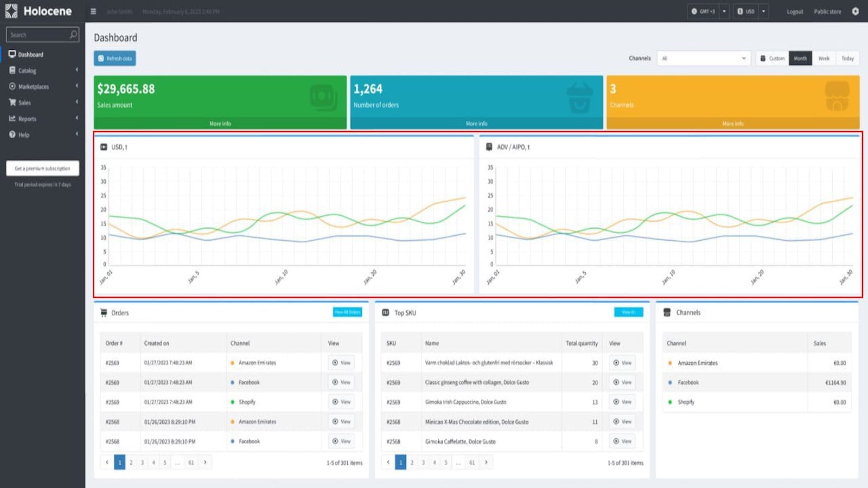Click Minicao X-Mas Chocolate edition SKU name
The image size is (868, 488).
[476, 422]
